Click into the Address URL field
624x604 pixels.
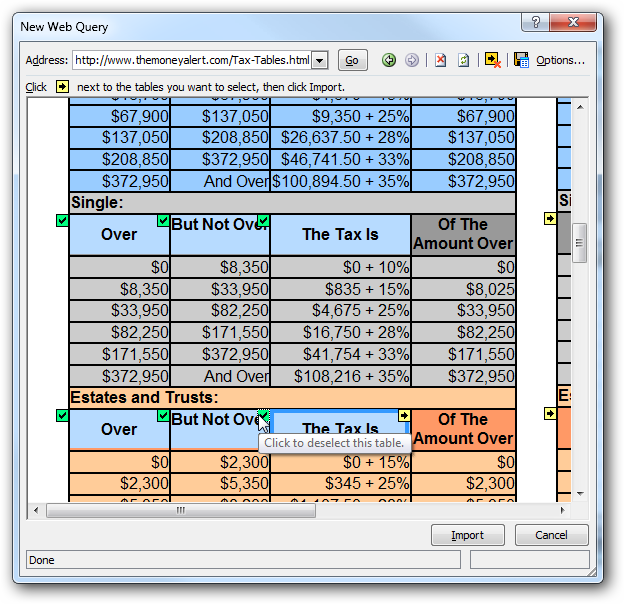pyautogui.click(x=192, y=60)
